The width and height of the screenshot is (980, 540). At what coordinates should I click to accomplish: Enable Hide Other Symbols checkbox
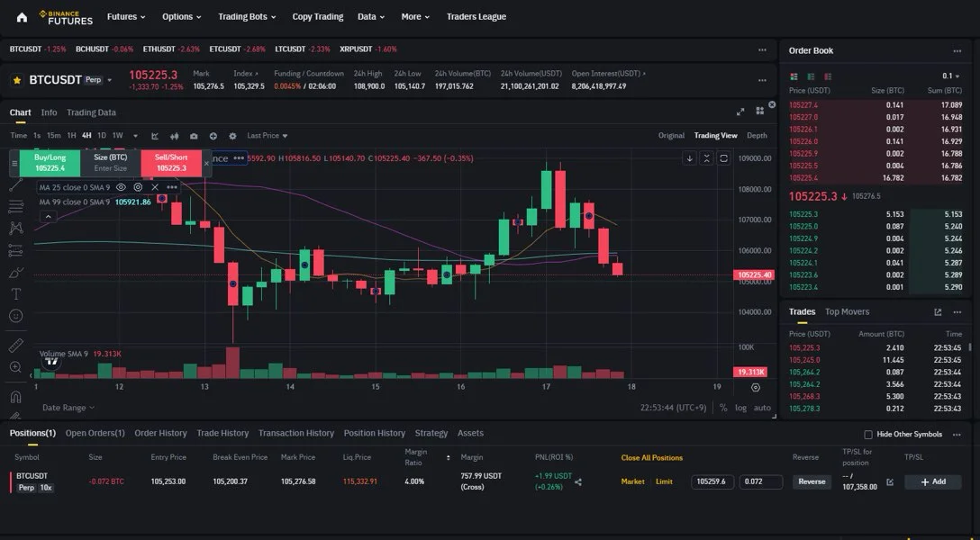pos(868,435)
